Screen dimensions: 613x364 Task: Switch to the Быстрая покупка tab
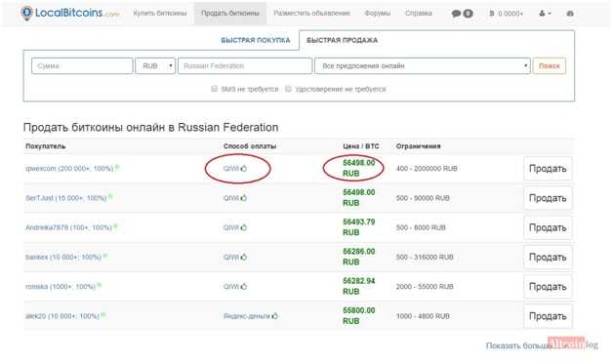256,40
